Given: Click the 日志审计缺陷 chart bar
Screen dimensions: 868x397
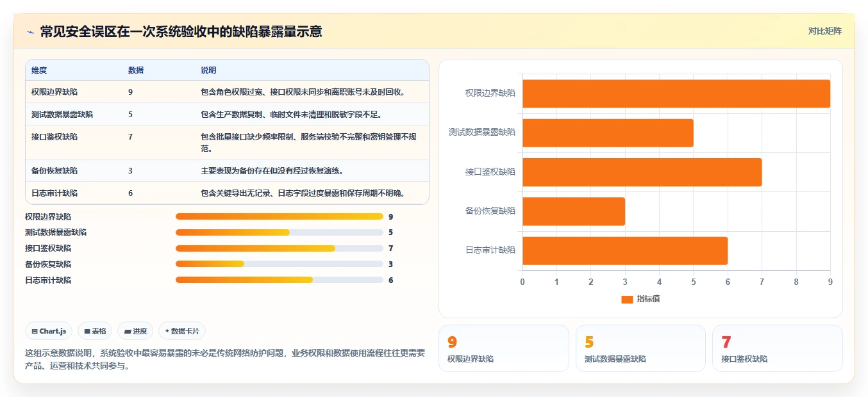Looking at the screenshot, I should [625, 251].
